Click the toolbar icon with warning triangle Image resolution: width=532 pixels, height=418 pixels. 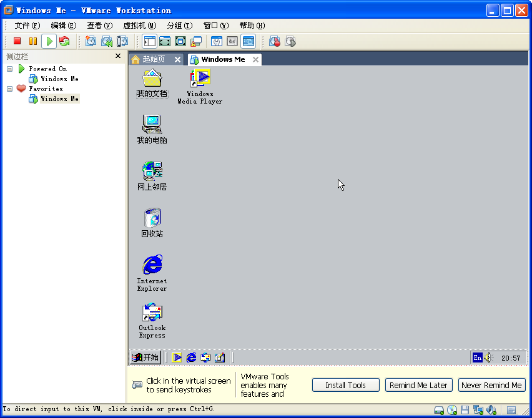click(x=196, y=41)
